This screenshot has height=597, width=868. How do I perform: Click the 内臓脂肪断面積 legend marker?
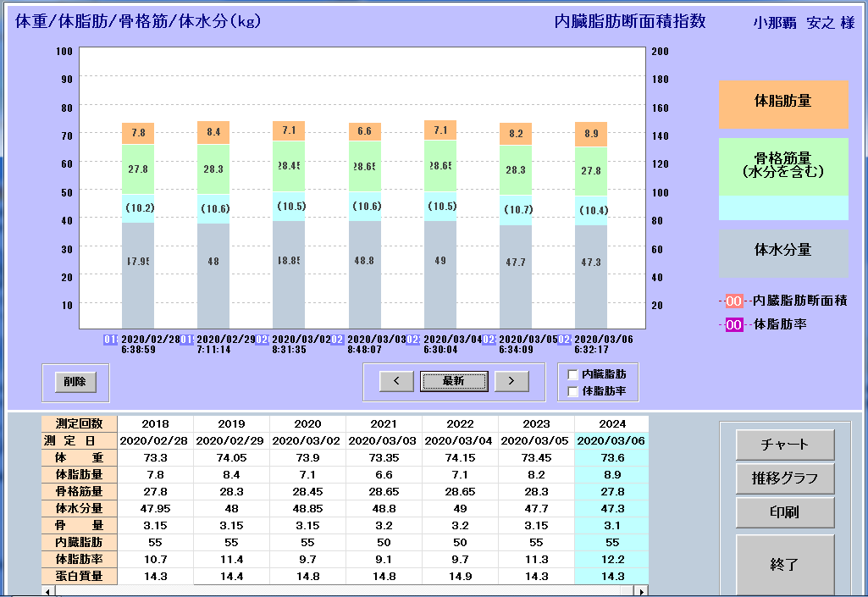(733, 301)
